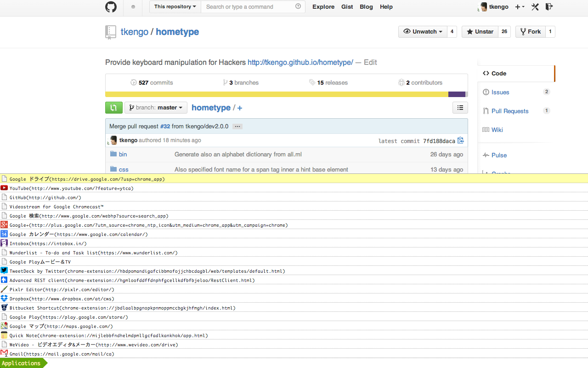View the 527 commits

pyautogui.click(x=152, y=82)
